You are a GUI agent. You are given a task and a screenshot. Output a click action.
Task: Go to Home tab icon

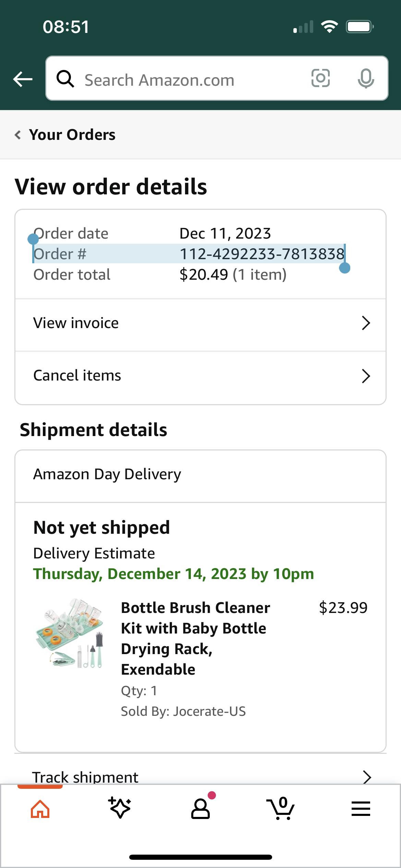coord(40,809)
